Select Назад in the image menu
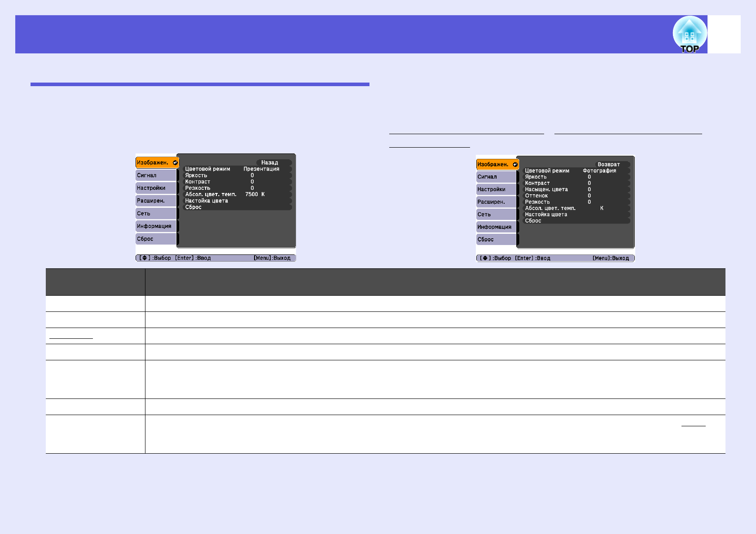Screen dimensions: 756x534 [270, 162]
